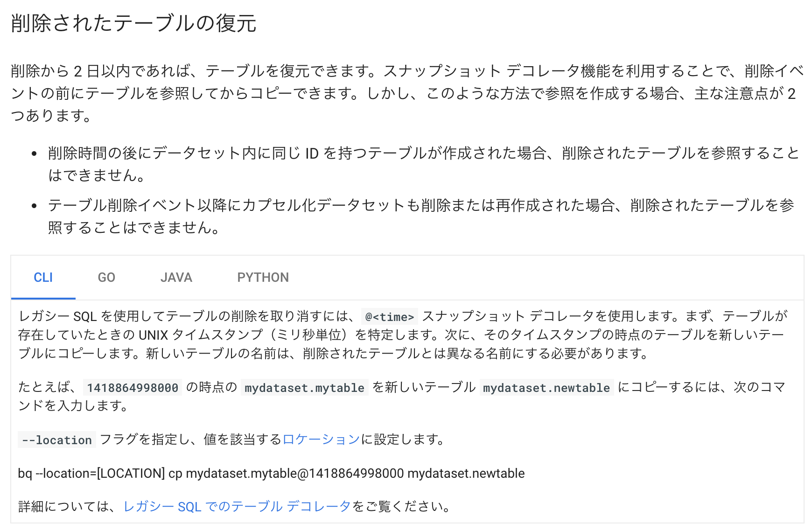Click the 1418864998000 timestamp code
812x530 pixels.
(x=133, y=388)
